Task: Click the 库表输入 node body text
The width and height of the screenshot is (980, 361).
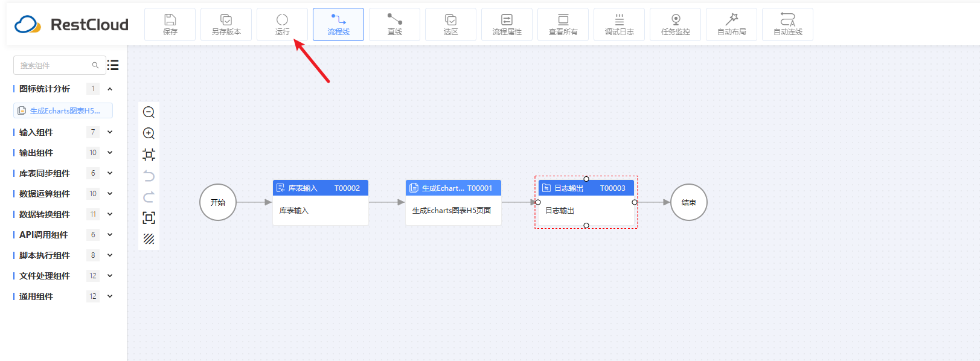Action: click(294, 211)
